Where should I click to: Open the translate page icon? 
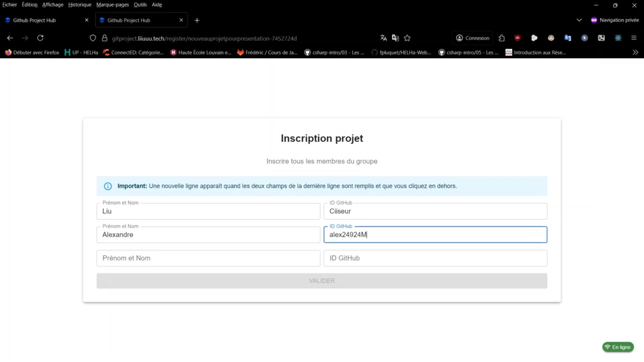click(383, 38)
